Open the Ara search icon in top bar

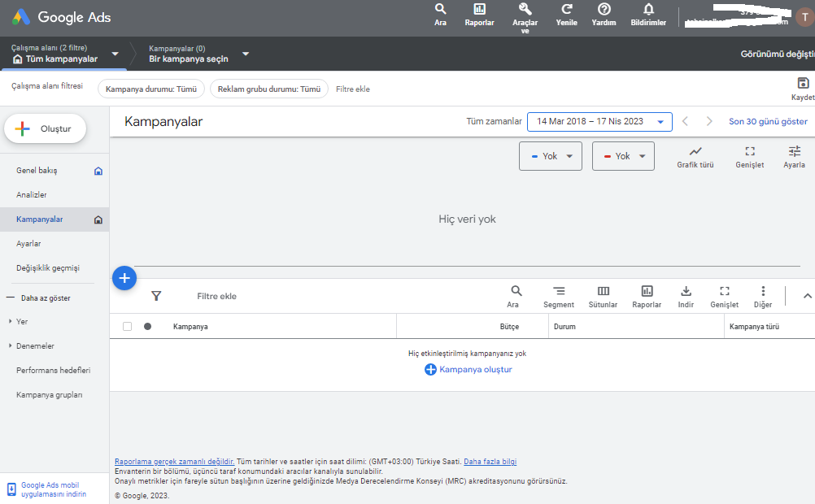coord(440,14)
